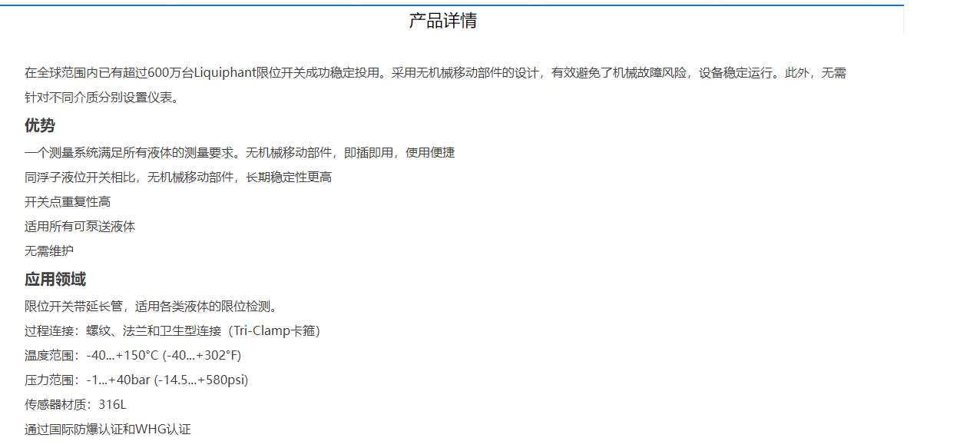Click the 传感器材质: 316L line
Image resolution: width=980 pixels, height=448 pixels.
click(x=75, y=405)
